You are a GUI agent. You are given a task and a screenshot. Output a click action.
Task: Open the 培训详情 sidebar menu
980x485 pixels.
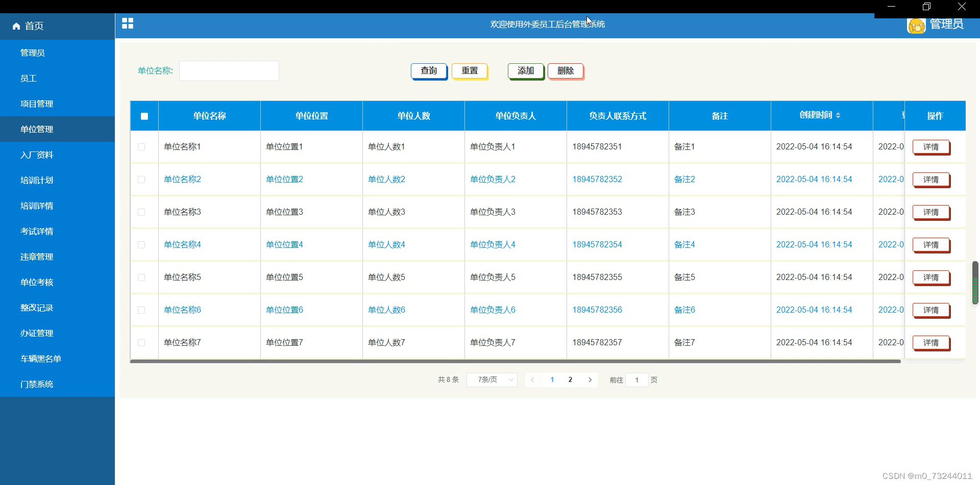[x=57, y=206]
